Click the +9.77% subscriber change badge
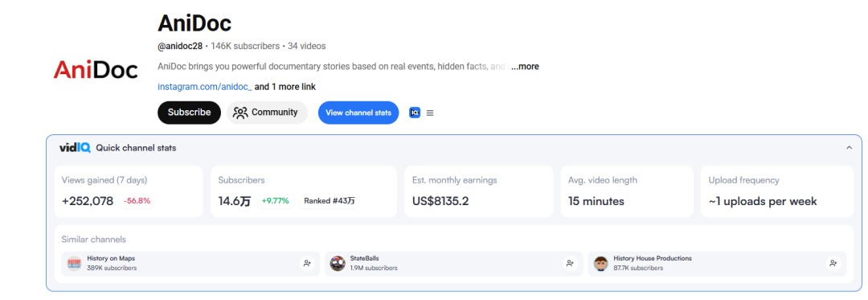This screenshot has width=868, height=300. (x=275, y=201)
